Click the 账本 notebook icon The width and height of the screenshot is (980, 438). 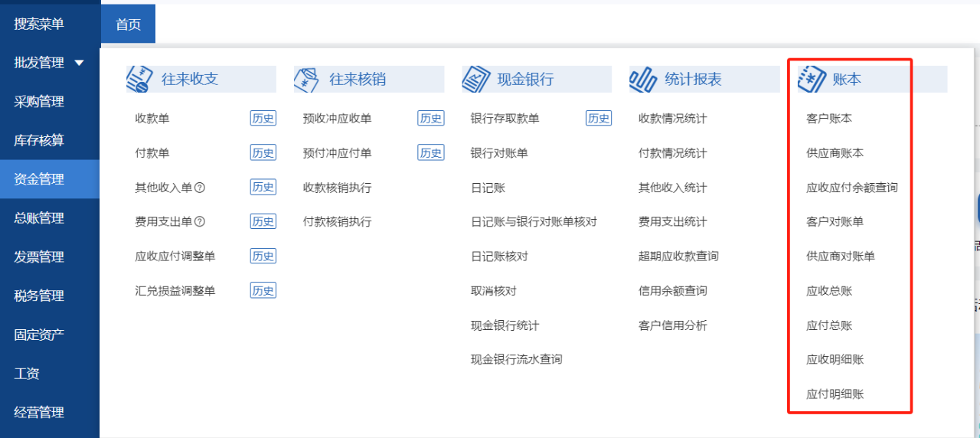pyautogui.click(x=811, y=80)
